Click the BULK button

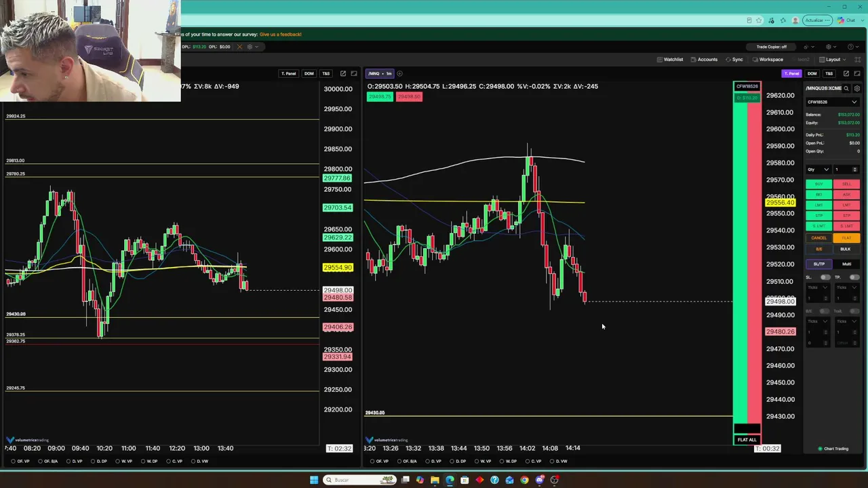846,249
